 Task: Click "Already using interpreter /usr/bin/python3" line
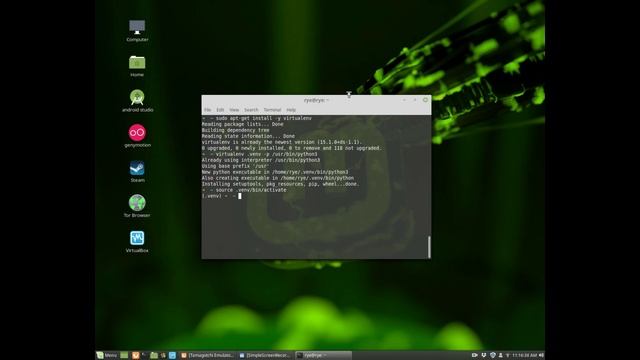(261, 160)
